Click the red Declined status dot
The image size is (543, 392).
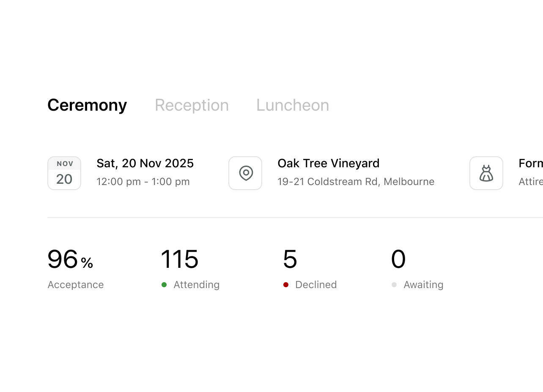[286, 285]
